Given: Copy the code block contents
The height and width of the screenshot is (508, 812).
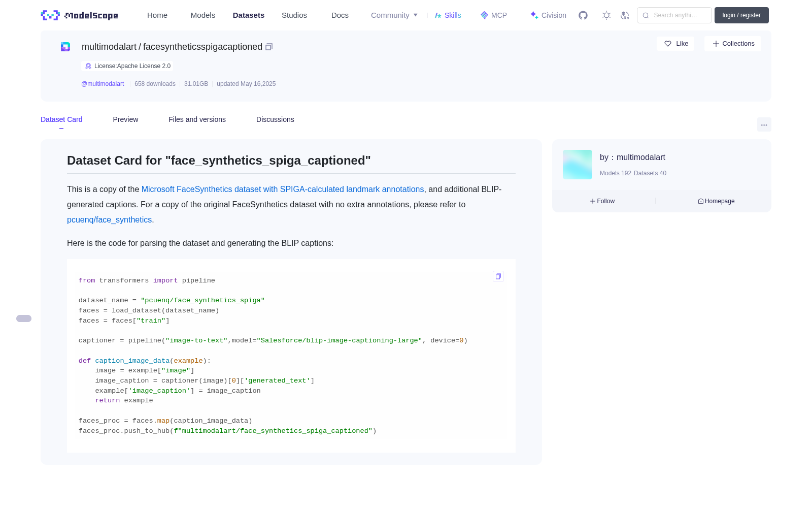Looking at the screenshot, I should click(498, 276).
